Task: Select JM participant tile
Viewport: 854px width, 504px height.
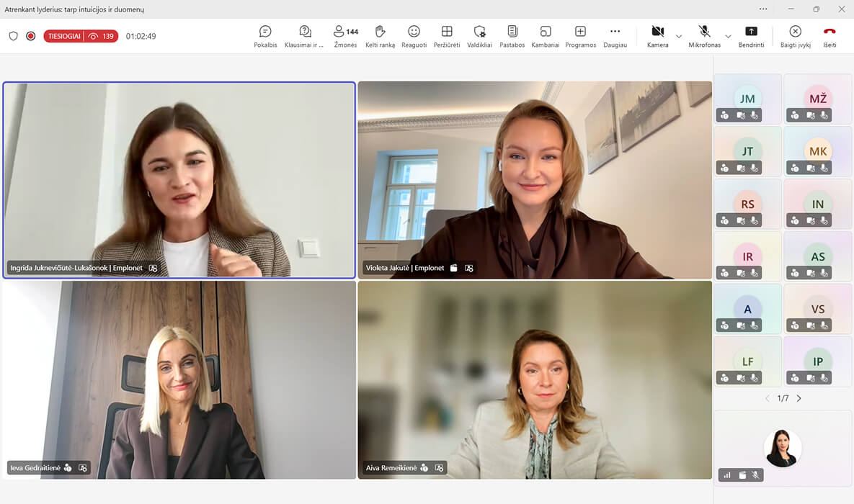Action: click(747, 99)
